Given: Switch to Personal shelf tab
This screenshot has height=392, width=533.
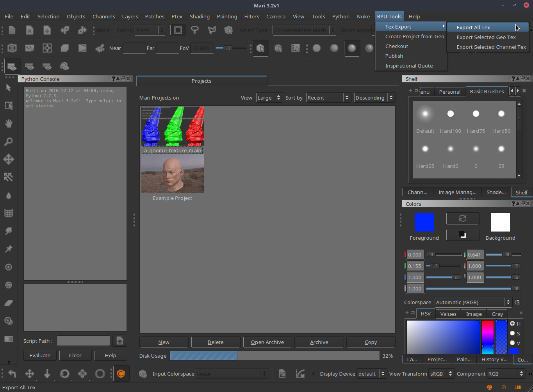Looking at the screenshot, I should click(x=449, y=92).
